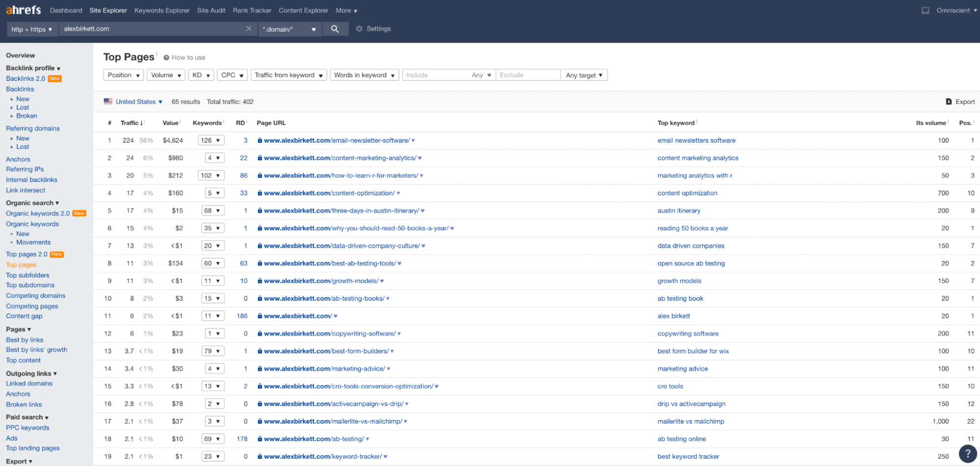
Task: Select Competing domains in the sidebar
Action: click(x=35, y=295)
